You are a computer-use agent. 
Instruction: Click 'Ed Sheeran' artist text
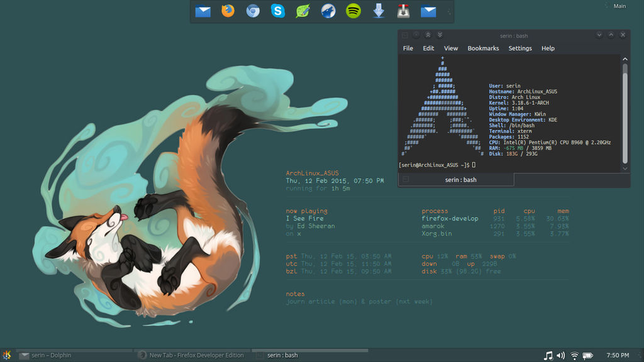[316, 226]
